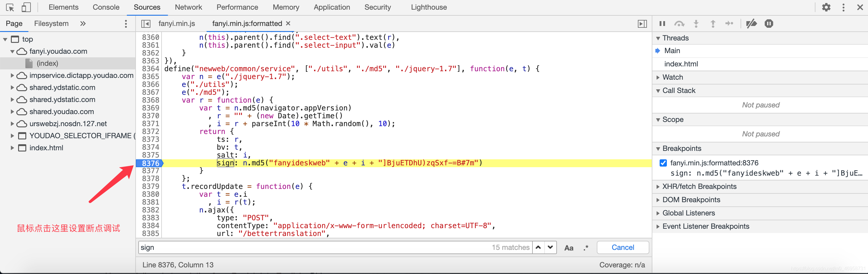Expand Event Listener Breakpoints section
Screen dimensions: 868x274
[658, 227]
